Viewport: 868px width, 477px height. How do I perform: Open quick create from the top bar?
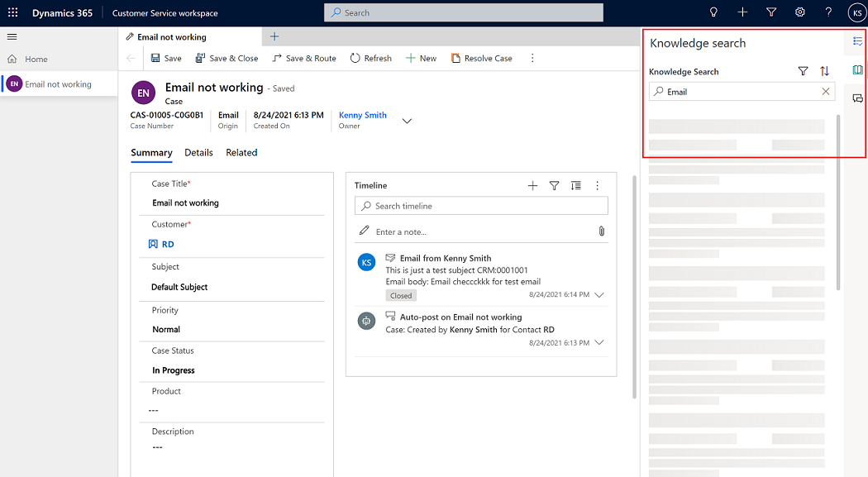click(742, 12)
